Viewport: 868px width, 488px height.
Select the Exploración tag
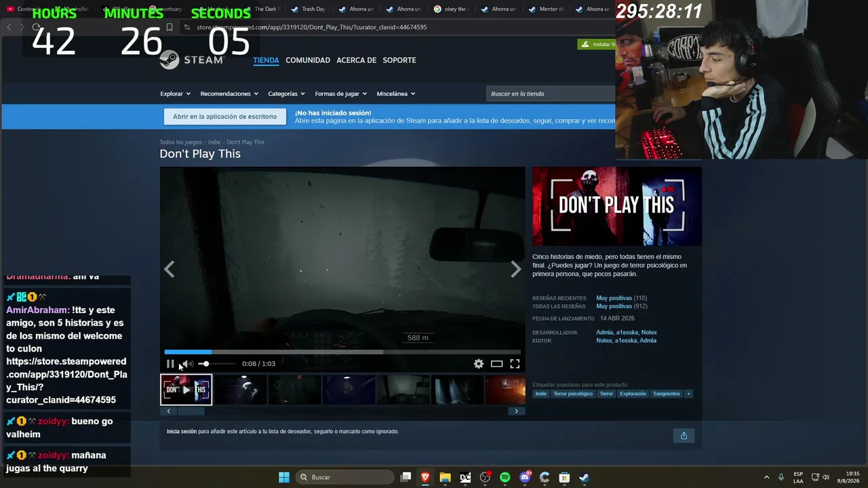(633, 394)
